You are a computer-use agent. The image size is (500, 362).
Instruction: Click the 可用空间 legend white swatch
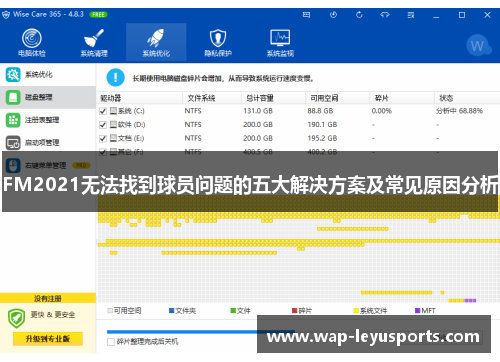click(110, 311)
